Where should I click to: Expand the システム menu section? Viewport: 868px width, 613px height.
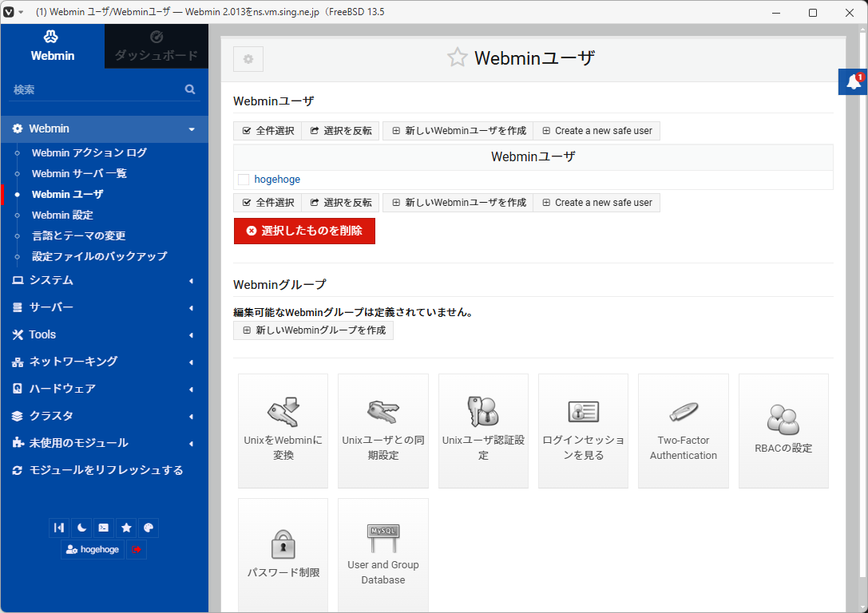coord(105,280)
